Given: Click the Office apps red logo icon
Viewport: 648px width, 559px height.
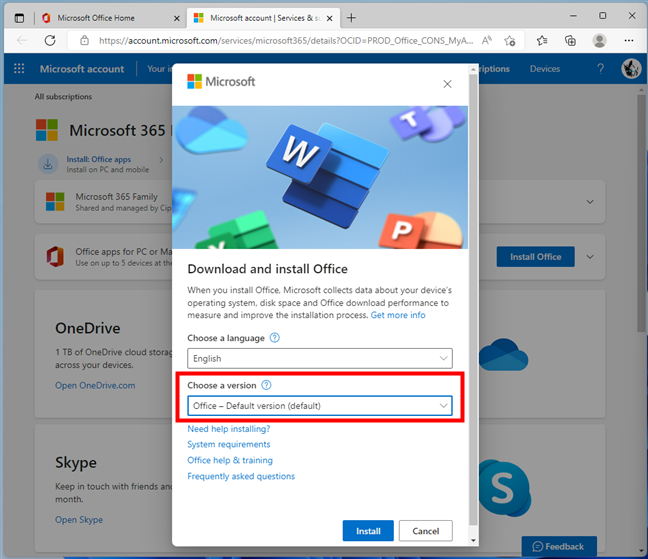Looking at the screenshot, I should 55,257.
